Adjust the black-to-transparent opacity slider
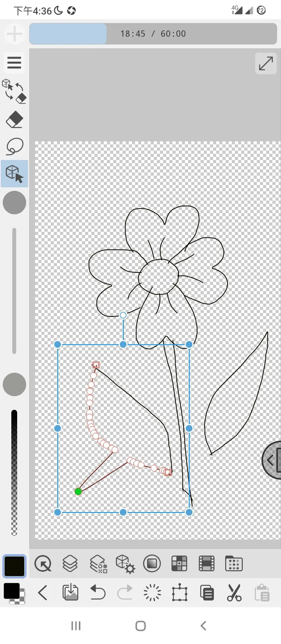This screenshot has height=644, width=281. coord(14,473)
